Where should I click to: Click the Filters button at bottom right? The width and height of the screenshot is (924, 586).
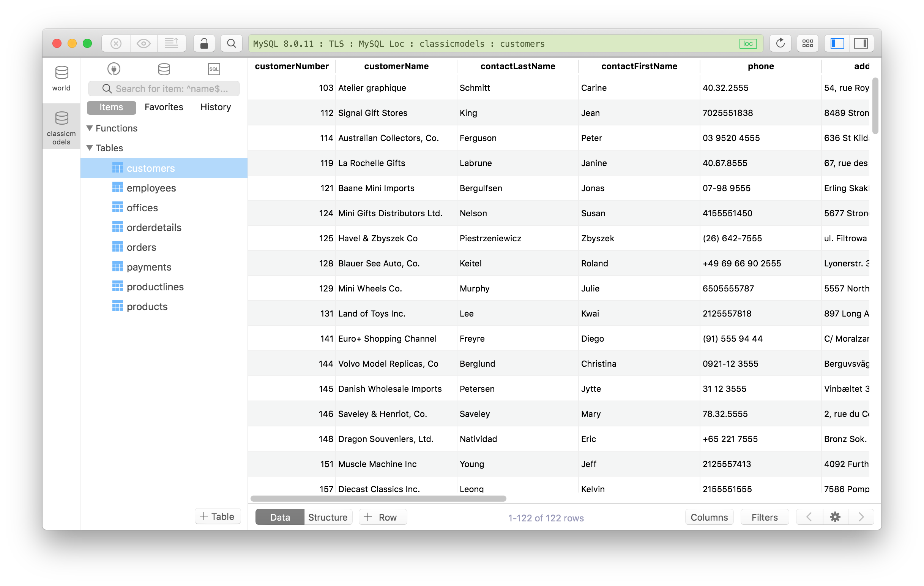coord(764,517)
